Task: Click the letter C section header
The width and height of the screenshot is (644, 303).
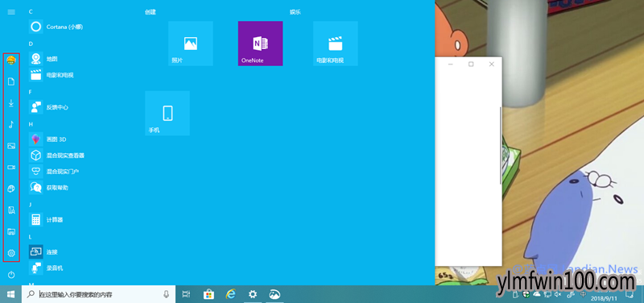Action: pyautogui.click(x=31, y=12)
